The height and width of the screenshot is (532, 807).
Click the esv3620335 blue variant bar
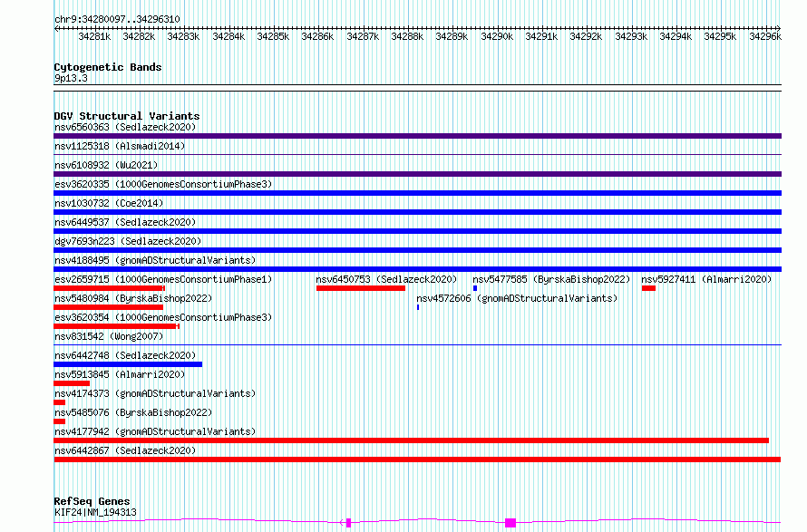tap(417, 193)
